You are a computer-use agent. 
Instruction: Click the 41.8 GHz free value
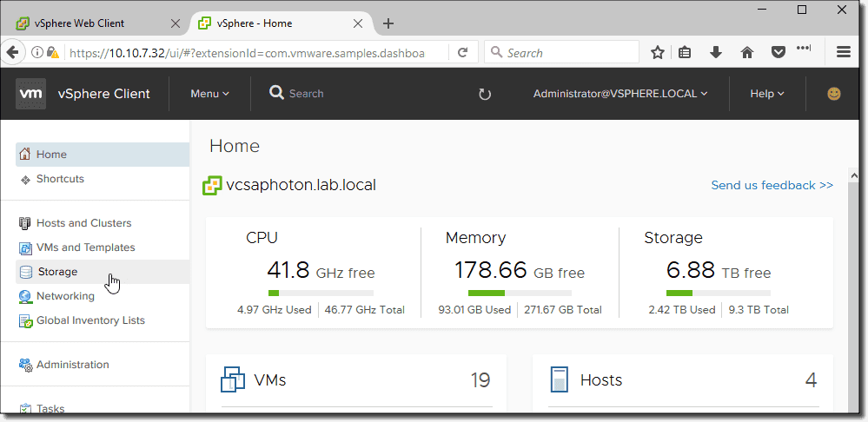point(321,270)
